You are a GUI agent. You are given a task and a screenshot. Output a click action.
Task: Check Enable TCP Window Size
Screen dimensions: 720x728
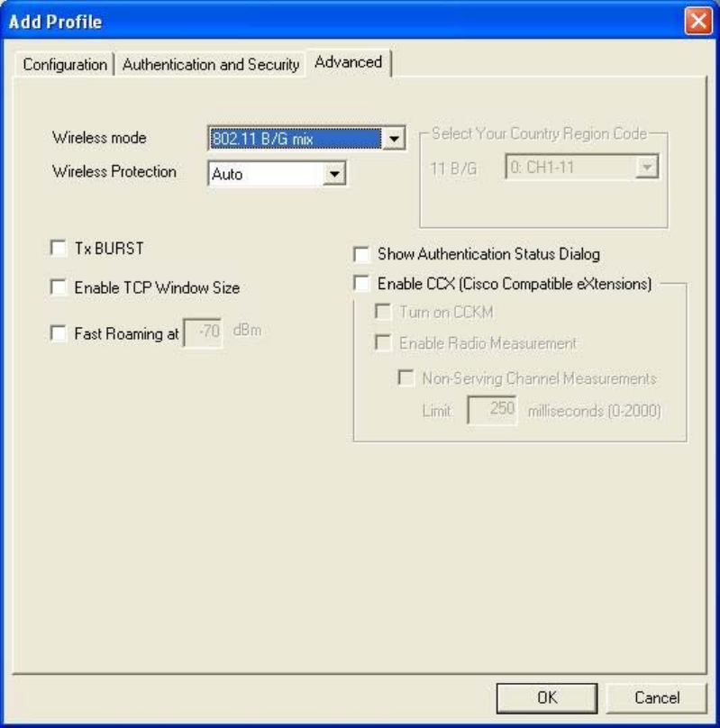pyautogui.click(x=59, y=288)
